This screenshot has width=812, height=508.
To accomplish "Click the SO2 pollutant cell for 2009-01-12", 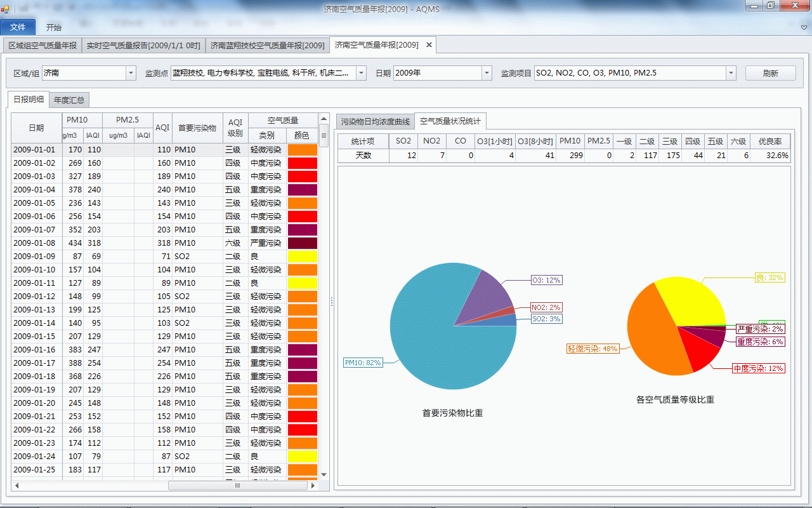I will tap(197, 297).
